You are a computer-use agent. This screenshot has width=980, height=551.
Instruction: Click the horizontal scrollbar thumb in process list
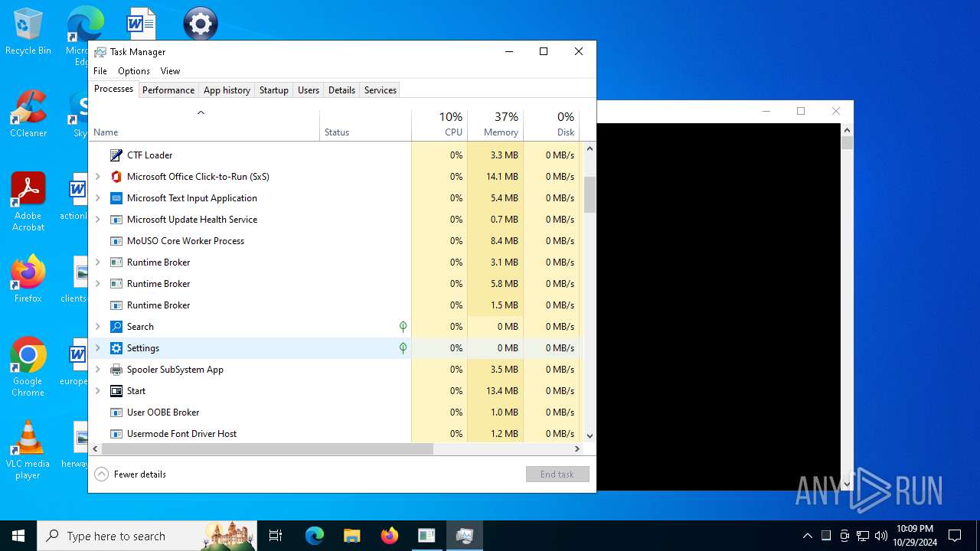(267, 449)
